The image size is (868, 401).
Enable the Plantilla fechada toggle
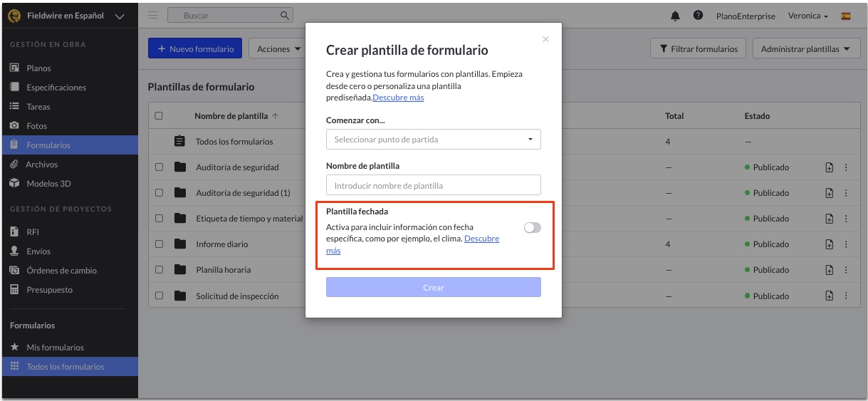[x=532, y=227]
